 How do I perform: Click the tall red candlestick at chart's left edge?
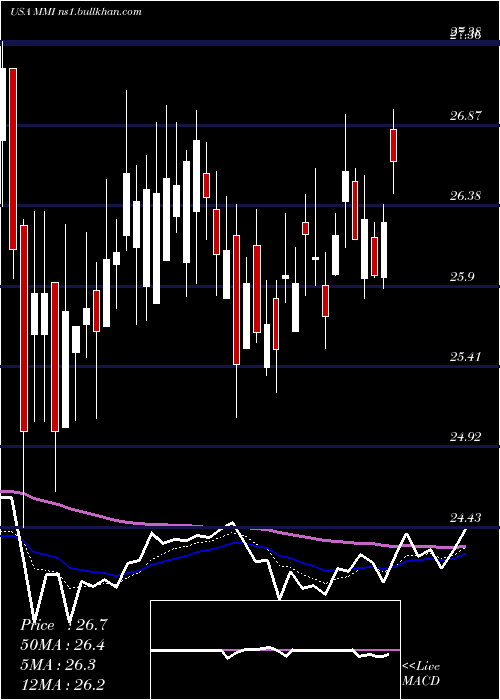click(x=13, y=158)
